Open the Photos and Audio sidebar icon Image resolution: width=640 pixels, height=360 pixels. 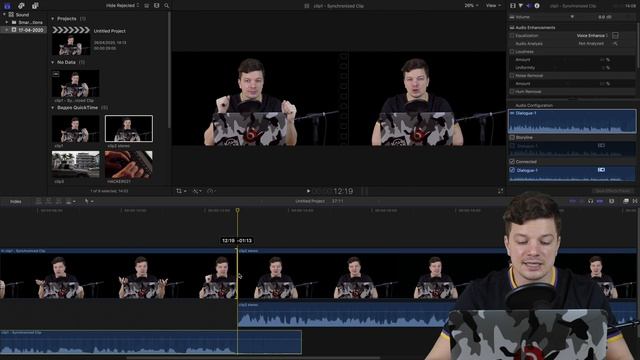pyautogui.click(x=21, y=6)
